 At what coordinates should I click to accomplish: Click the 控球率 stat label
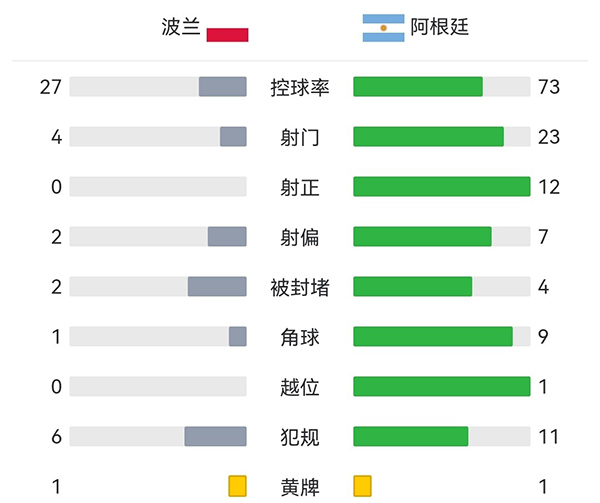point(300,87)
